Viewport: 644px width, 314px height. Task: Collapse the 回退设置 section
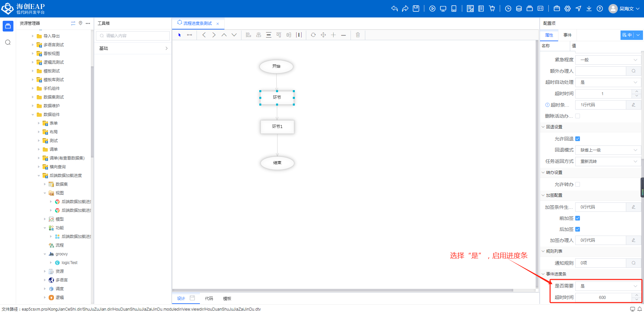point(543,127)
